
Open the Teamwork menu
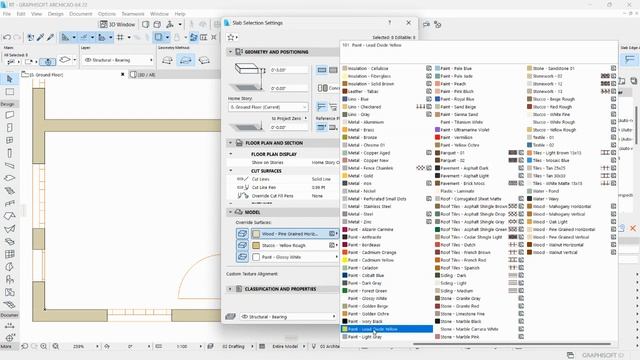(x=133, y=14)
